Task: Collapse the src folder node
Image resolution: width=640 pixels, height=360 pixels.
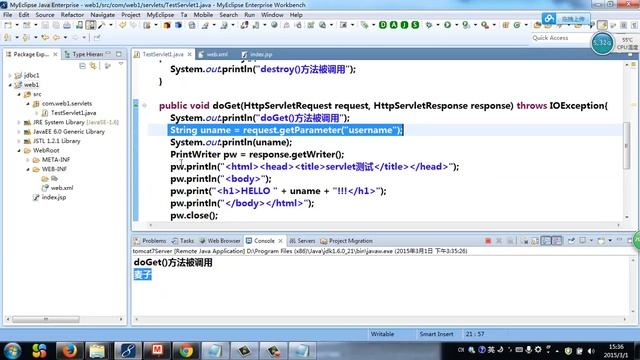Action: coord(19,94)
